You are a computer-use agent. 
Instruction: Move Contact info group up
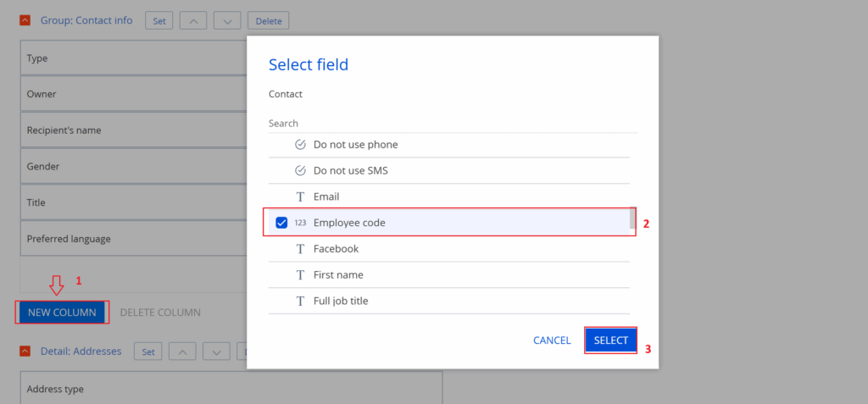(x=193, y=20)
